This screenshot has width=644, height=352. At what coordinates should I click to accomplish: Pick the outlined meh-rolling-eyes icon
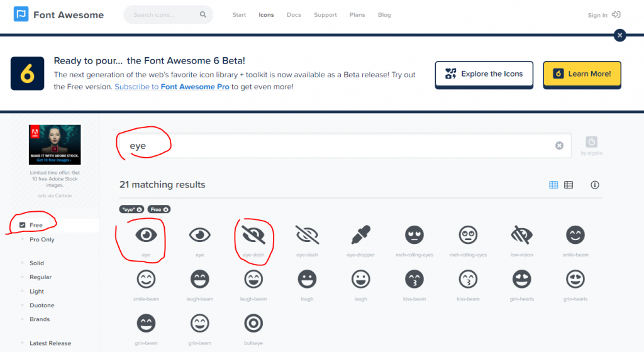pyautogui.click(x=468, y=235)
